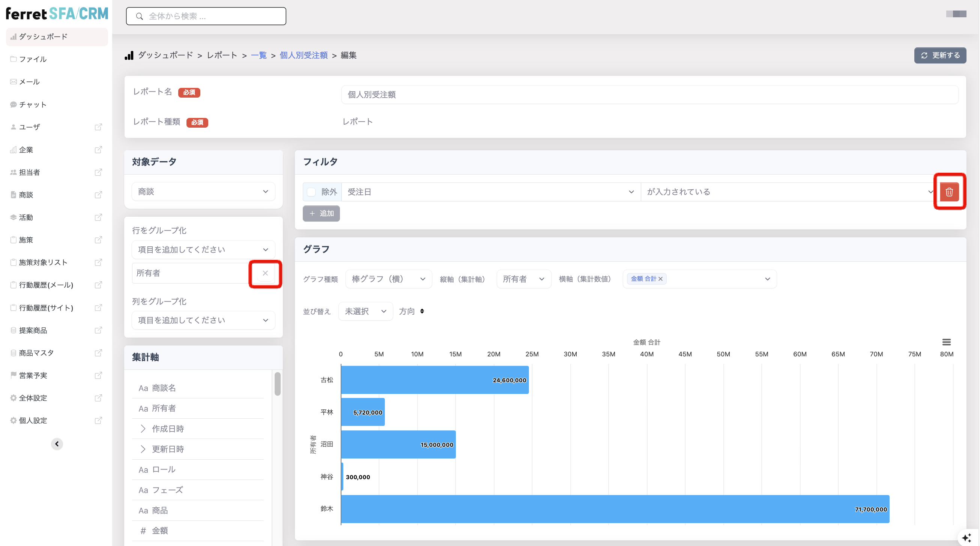This screenshot has width=980, height=546.
Task: Open ユーザ in new window icon
Action: click(x=98, y=127)
